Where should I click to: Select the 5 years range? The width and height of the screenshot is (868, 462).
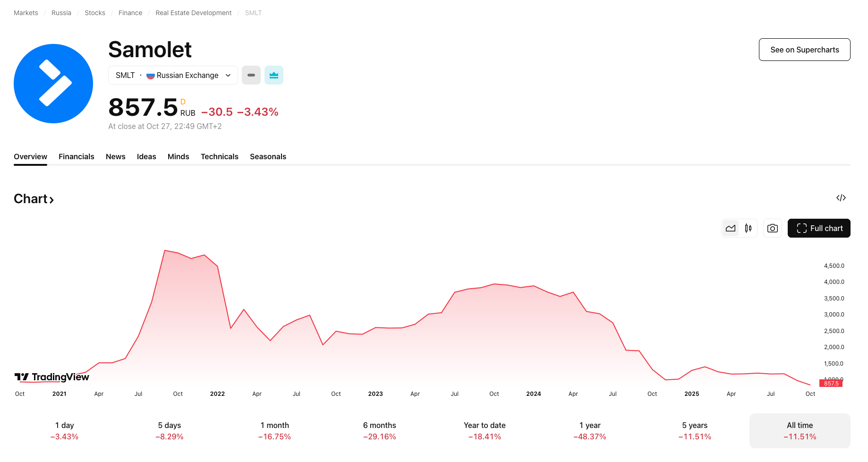(695, 431)
